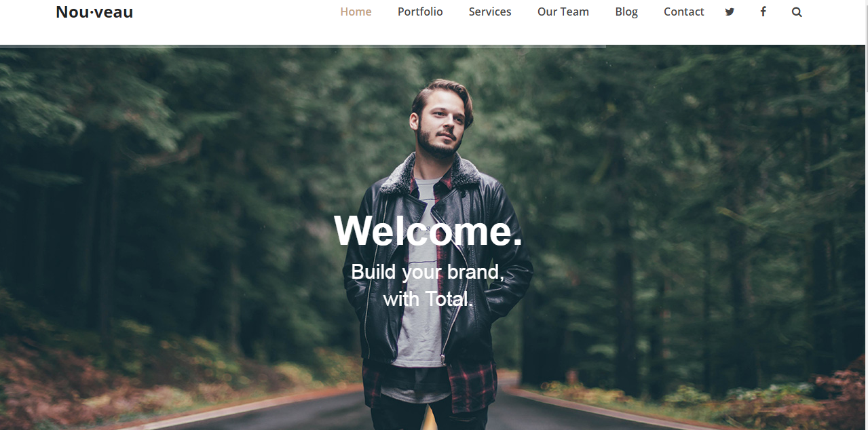Select the Home menu item

coord(356,12)
